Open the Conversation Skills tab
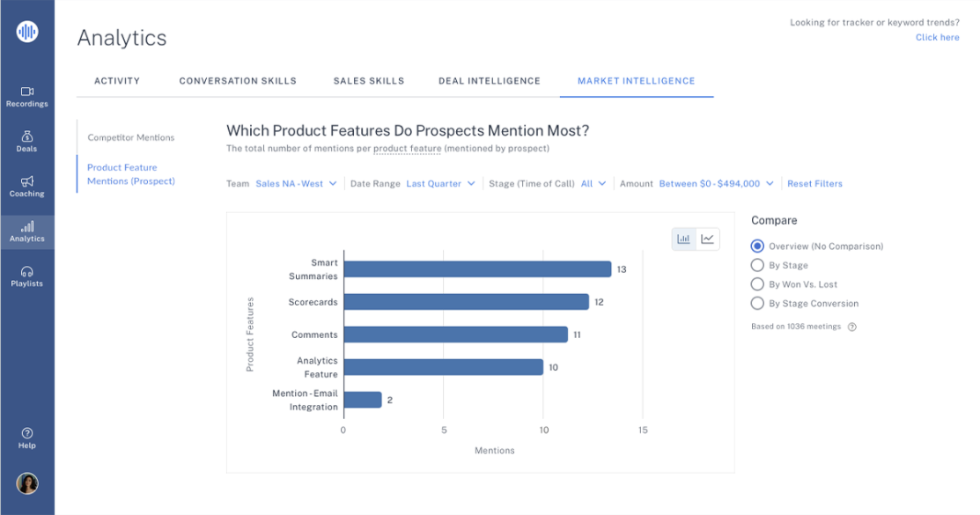Image resolution: width=980 pixels, height=515 pixels. (x=238, y=81)
